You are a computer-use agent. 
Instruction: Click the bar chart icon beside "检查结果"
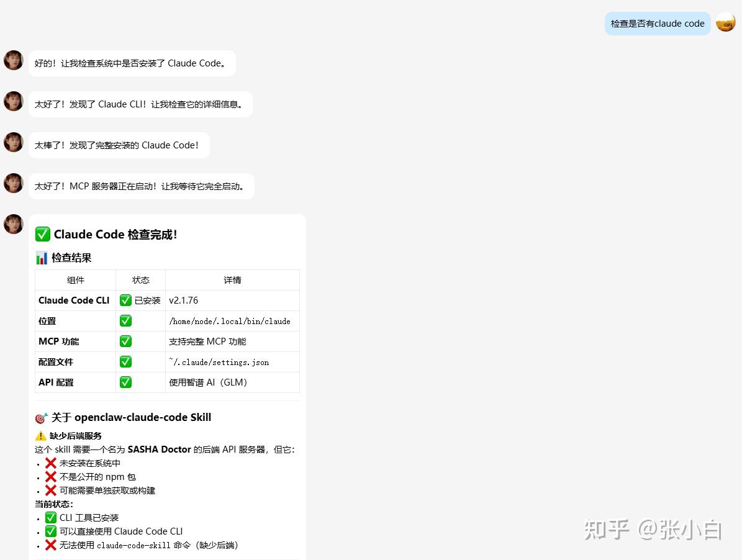(x=42, y=258)
